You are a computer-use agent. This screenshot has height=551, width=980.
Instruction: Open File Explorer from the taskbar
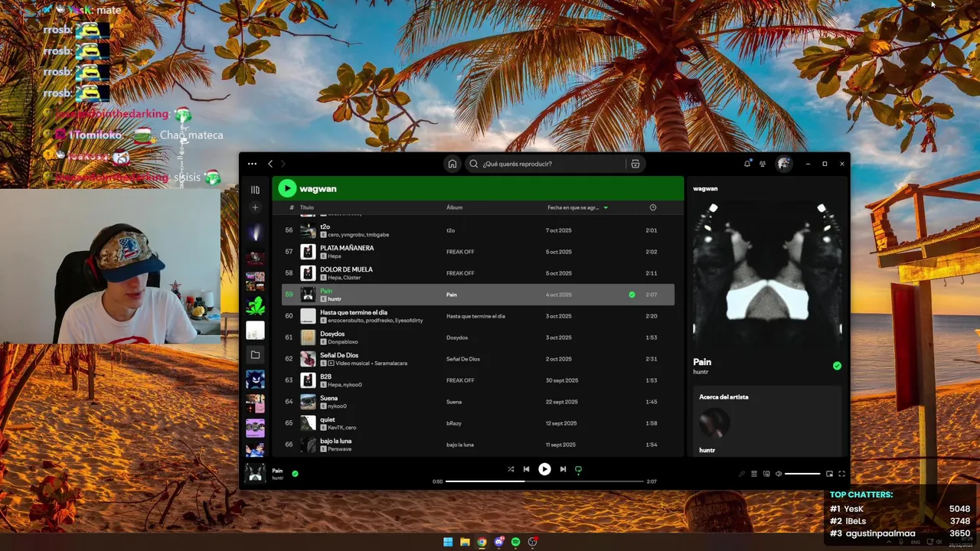465,542
